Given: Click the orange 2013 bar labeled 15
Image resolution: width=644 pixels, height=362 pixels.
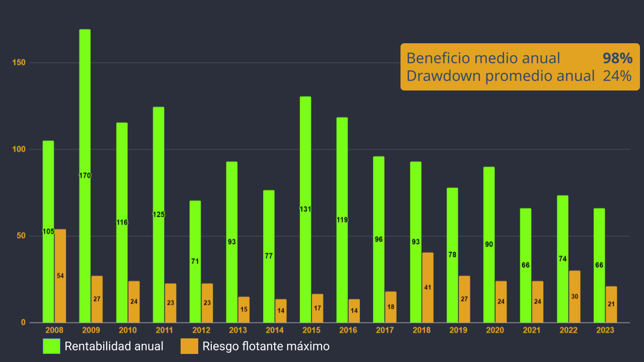Looking at the screenshot, I should coord(244,309).
